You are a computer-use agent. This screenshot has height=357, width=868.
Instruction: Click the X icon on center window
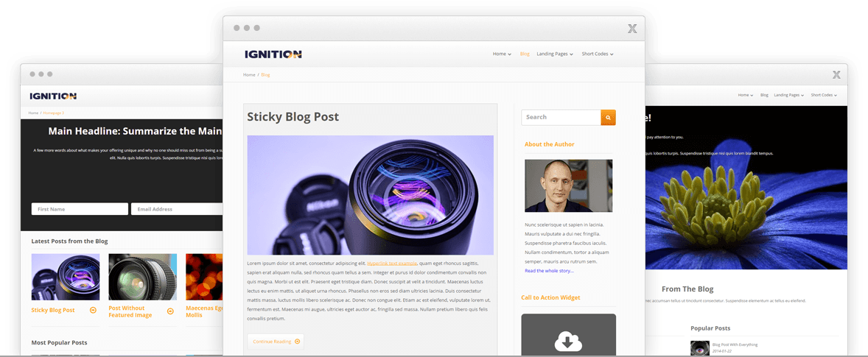[x=632, y=29]
